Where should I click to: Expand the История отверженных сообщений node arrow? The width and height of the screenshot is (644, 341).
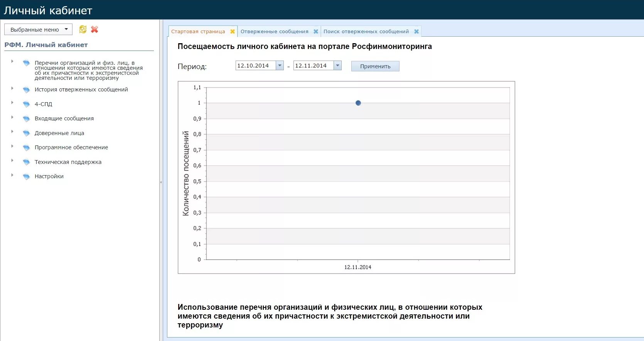[12, 88]
